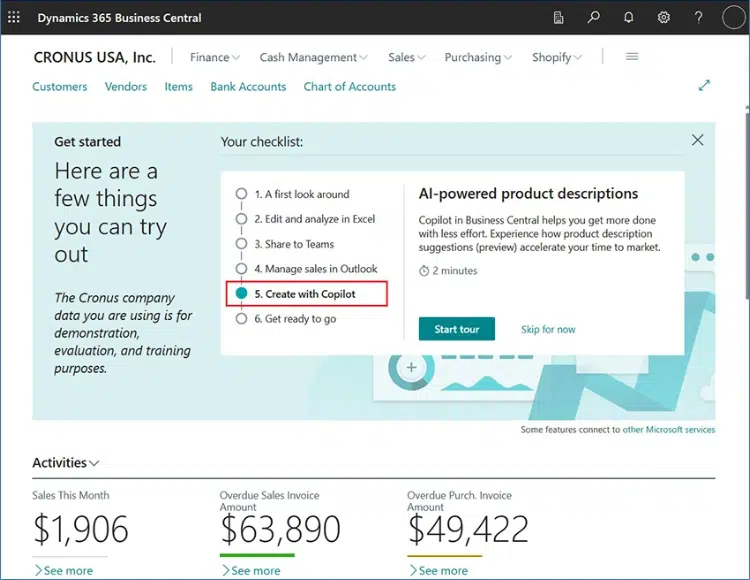Select checklist step 5 Create with Copilot
Viewport: 750px width, 580px height.
tap(306, 294)
